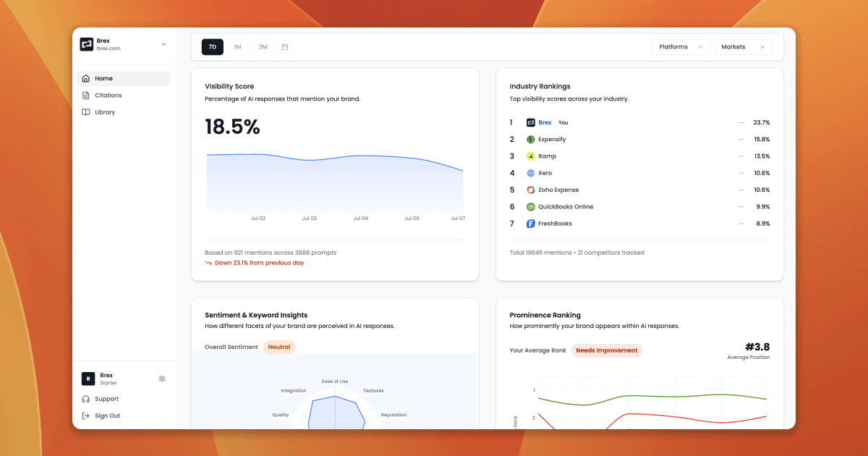This screenshot has height=456, width=868.
Task: Expand the Brex workspace switcher chevron
Action: 163,44
